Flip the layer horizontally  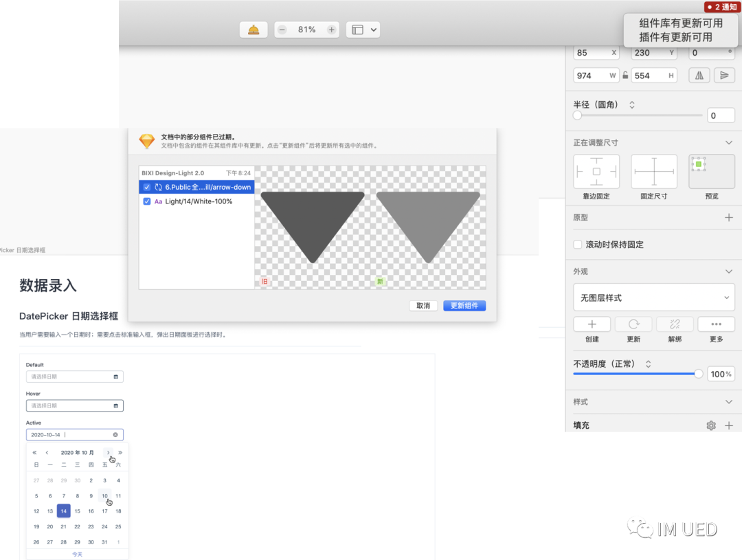coord(699,76)
